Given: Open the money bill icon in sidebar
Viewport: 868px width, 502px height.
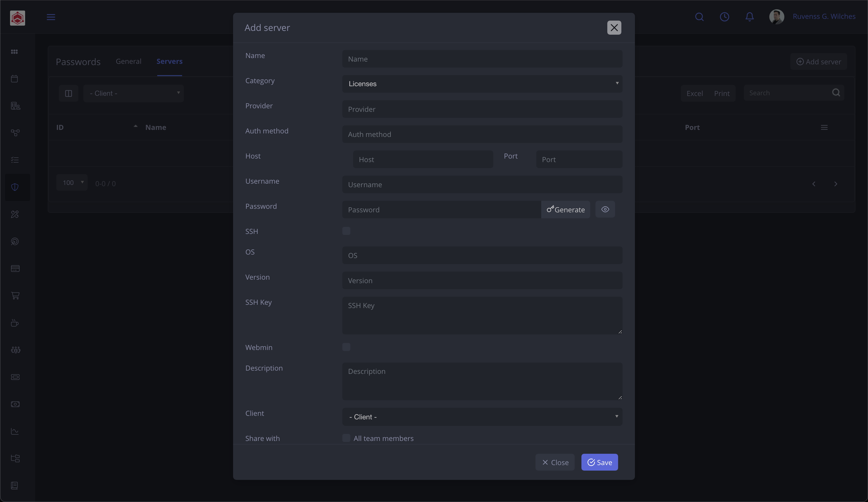Looking at the screenshot, I should (15, 404).
